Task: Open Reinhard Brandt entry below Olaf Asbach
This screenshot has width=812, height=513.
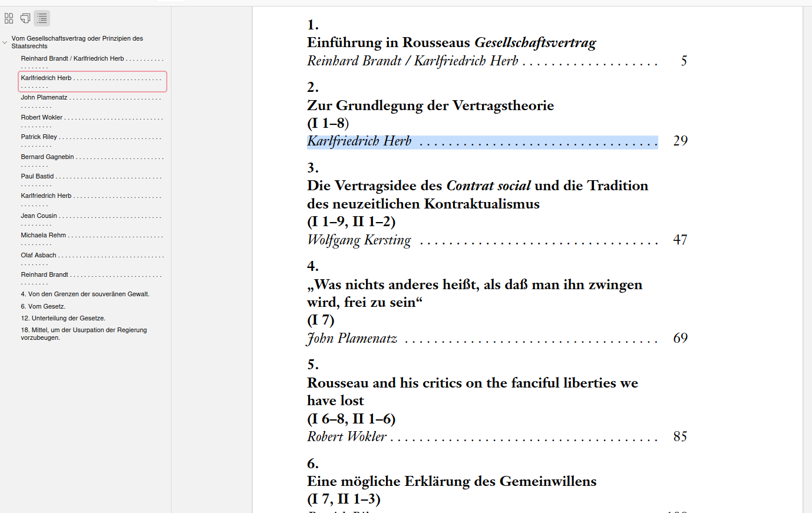Action: click(x=93, y=279)
